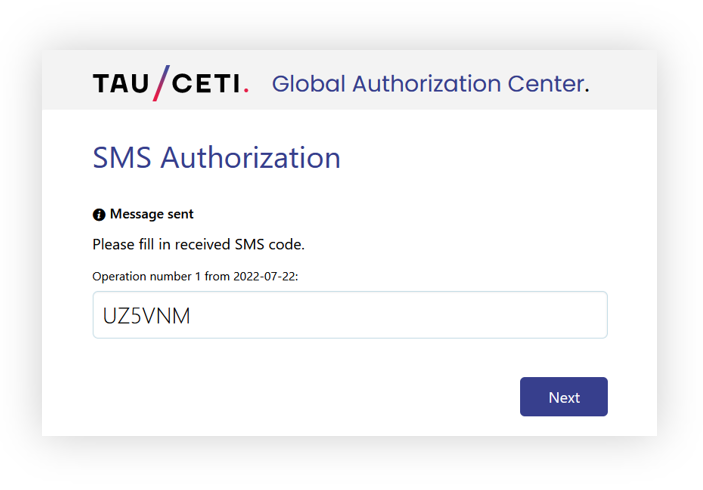Click the word SMS in the page heading
The width and height of the screenshot is (703, 490).
tap(122, 158)
